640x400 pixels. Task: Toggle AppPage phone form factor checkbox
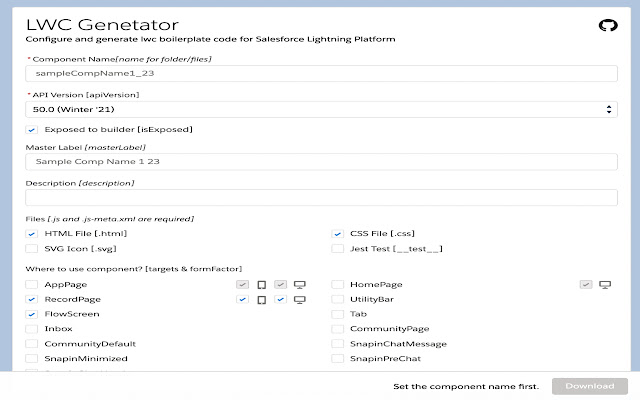point(242,284)
